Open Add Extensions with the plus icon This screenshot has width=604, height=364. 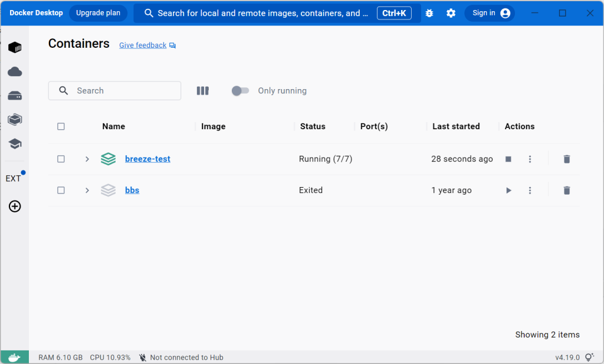tap(14, 206)
